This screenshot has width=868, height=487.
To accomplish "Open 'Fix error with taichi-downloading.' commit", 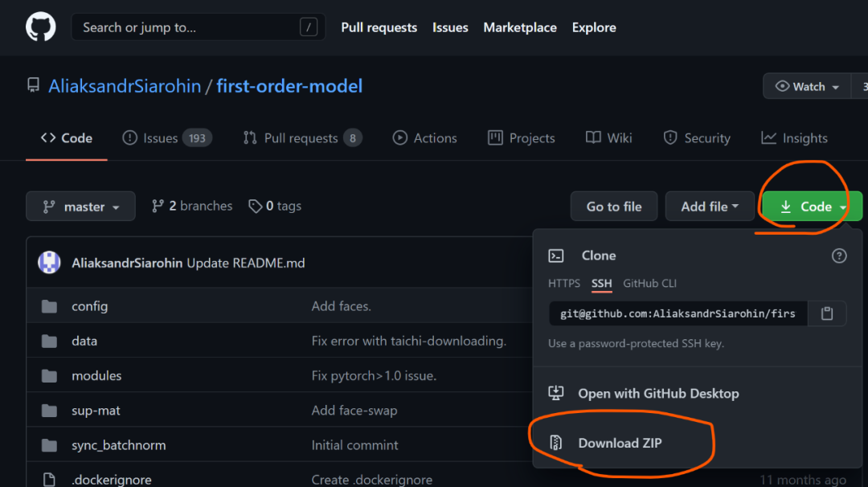I will point(408,341).
